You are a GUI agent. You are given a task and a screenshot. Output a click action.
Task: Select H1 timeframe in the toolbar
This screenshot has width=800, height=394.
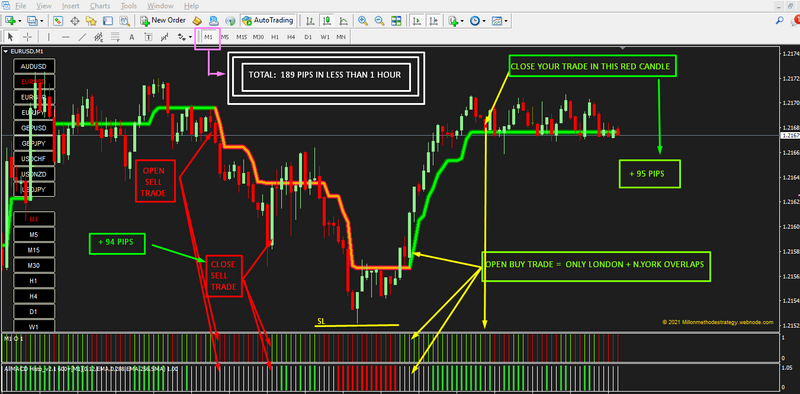point(274,37)
